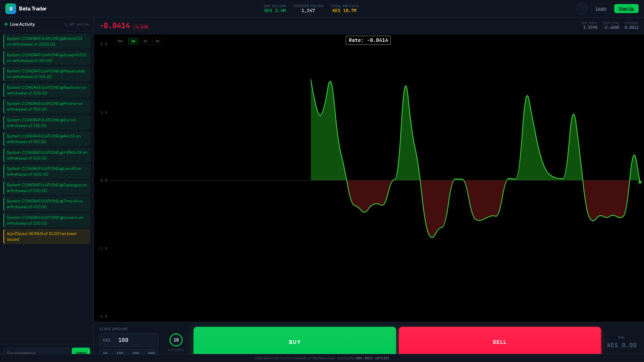Place a trade with the BUY button

tap(295, 341)
